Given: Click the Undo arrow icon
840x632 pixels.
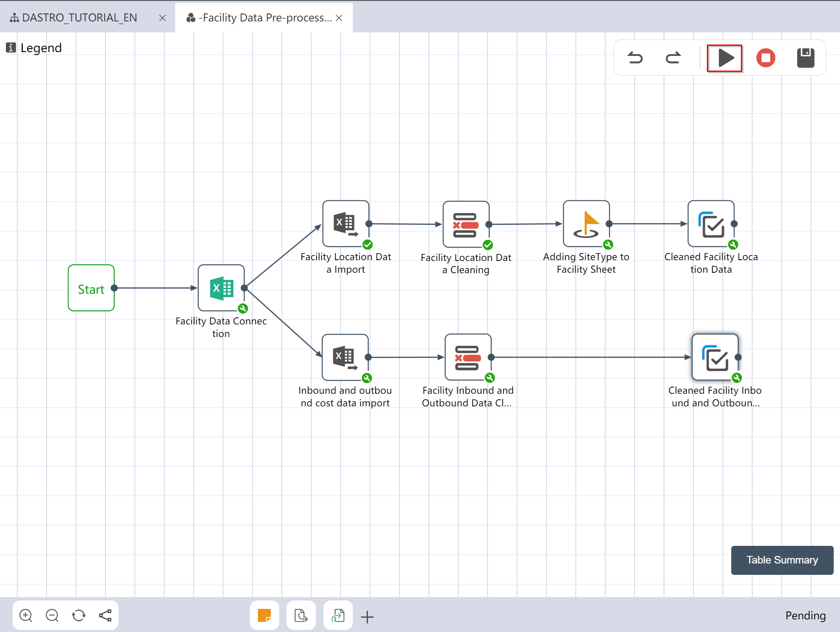Looking at the screenshot, I should (x=635, y=58).
